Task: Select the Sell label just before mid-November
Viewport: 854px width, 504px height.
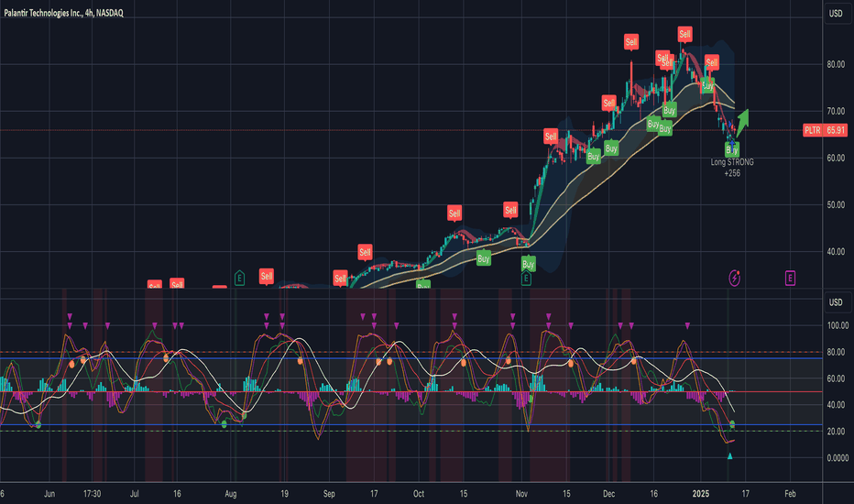Action: (551, 137)
